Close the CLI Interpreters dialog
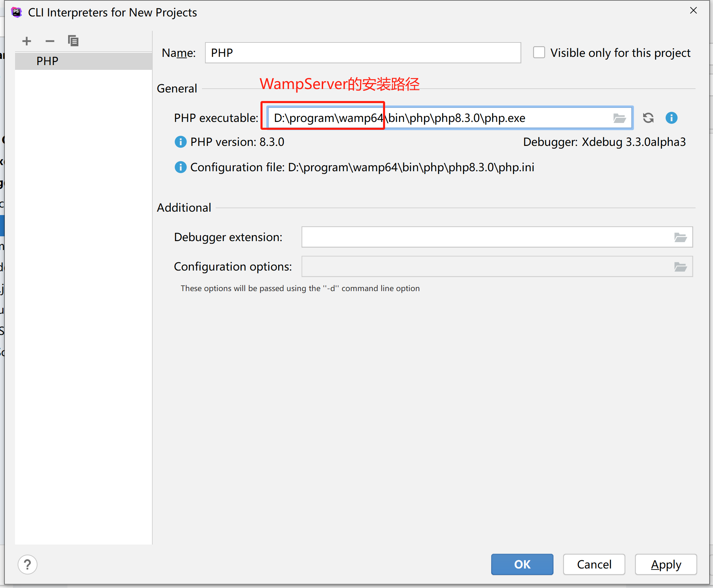Image resolution: width=713 pixels, height=588 pixels. coord(693,11)
